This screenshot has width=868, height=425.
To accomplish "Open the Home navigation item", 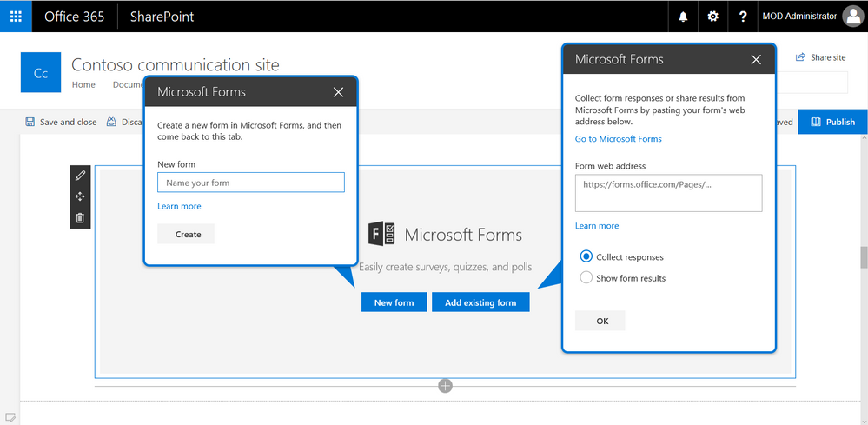I will (83, 84).
